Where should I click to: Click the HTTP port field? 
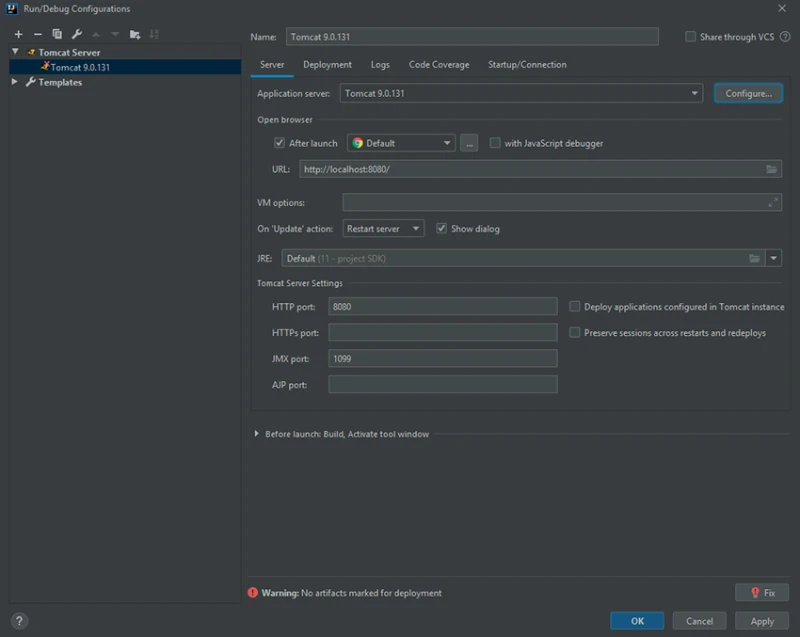(442, 307)
